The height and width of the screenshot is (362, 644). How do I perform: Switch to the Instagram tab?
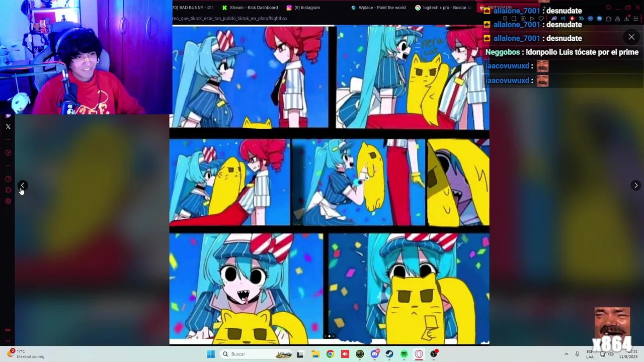point(303,8)
